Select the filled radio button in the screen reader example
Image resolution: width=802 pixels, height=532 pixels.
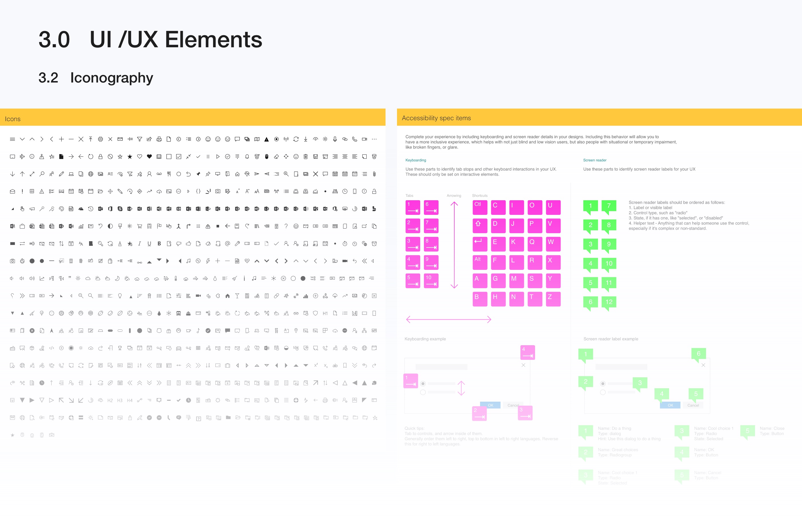[x=603, y=383]
